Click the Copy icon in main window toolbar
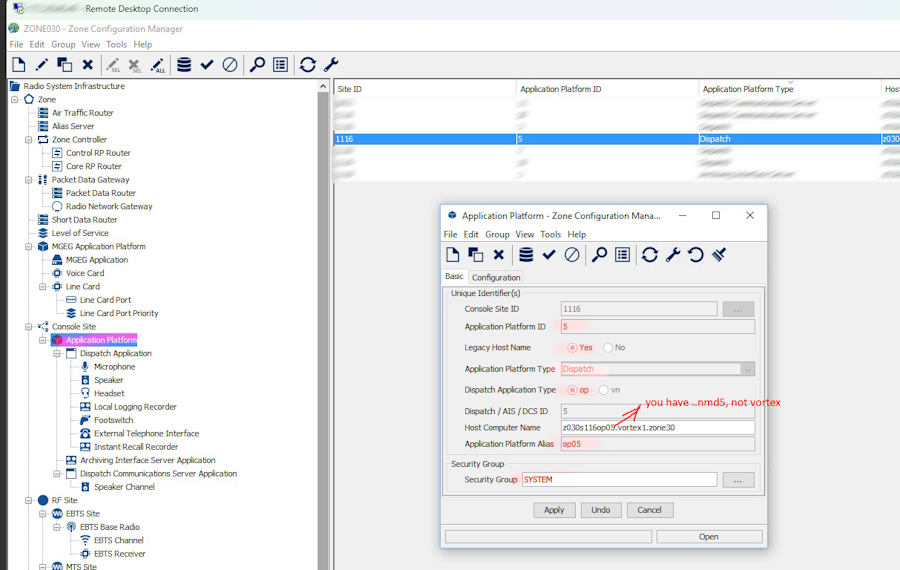The height and width of the screenshot is (570, 900). 64,65
